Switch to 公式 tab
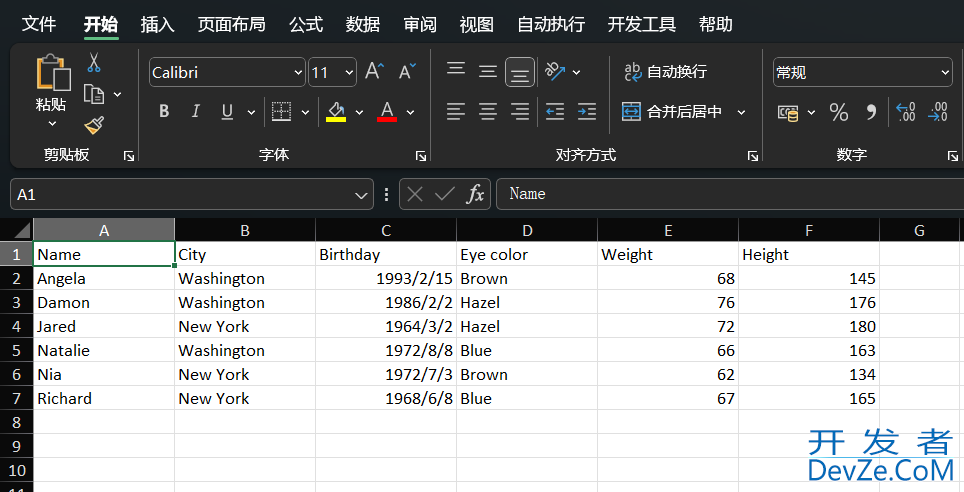This screenshot has height=492, width=964. tap(306, 24)
